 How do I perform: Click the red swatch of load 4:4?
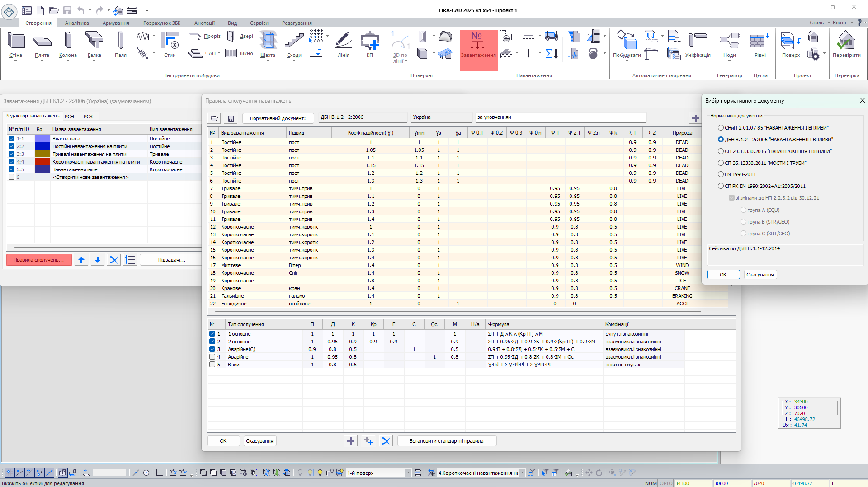[x=42, y=162]
